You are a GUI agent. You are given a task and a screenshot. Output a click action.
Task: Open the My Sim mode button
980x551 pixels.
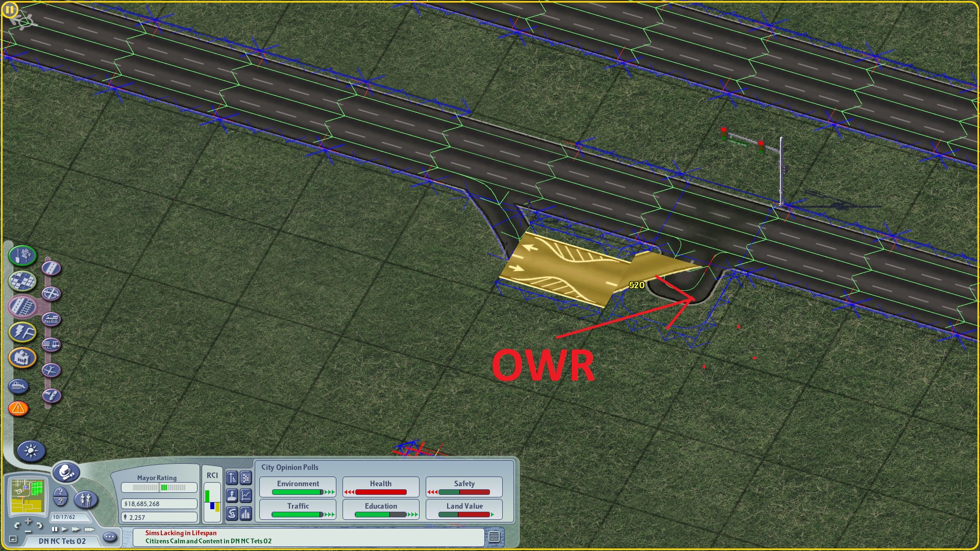point(85,499)
